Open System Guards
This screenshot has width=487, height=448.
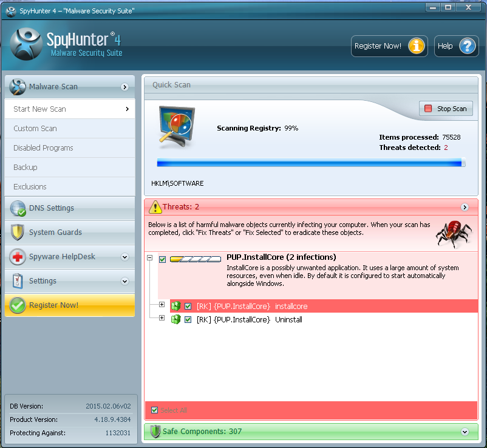[70, 232]
